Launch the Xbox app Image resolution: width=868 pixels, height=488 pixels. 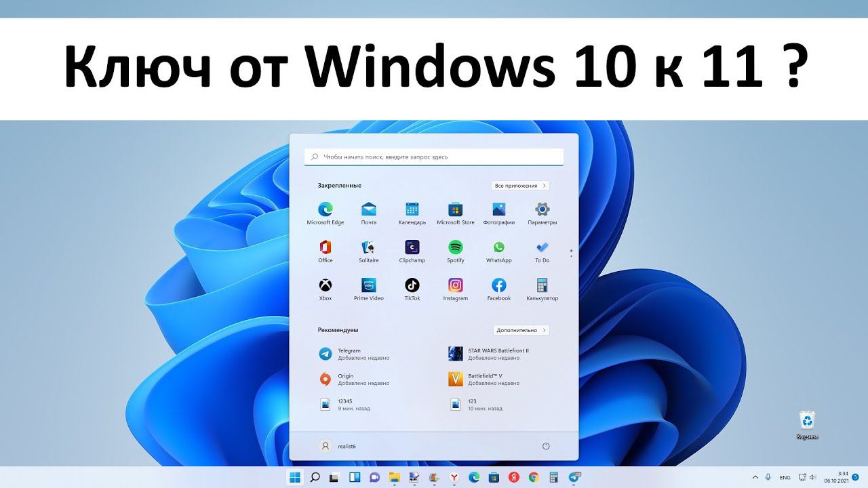(x=325, y=289)
